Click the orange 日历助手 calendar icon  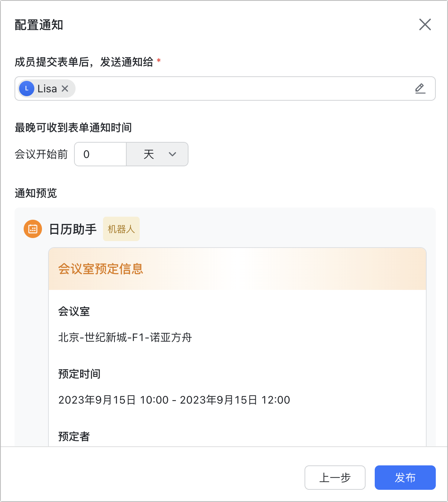pyautogui.click(x=33, y=229)
